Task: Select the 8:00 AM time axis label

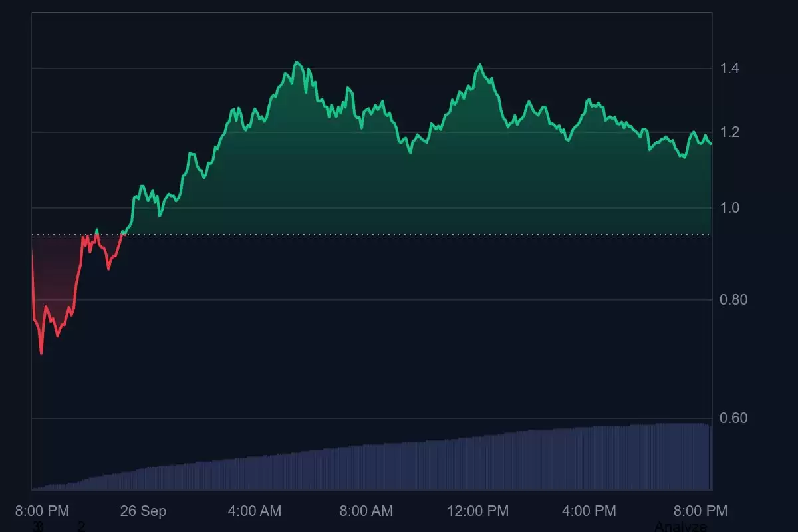Action: click(x=366, y=511)
